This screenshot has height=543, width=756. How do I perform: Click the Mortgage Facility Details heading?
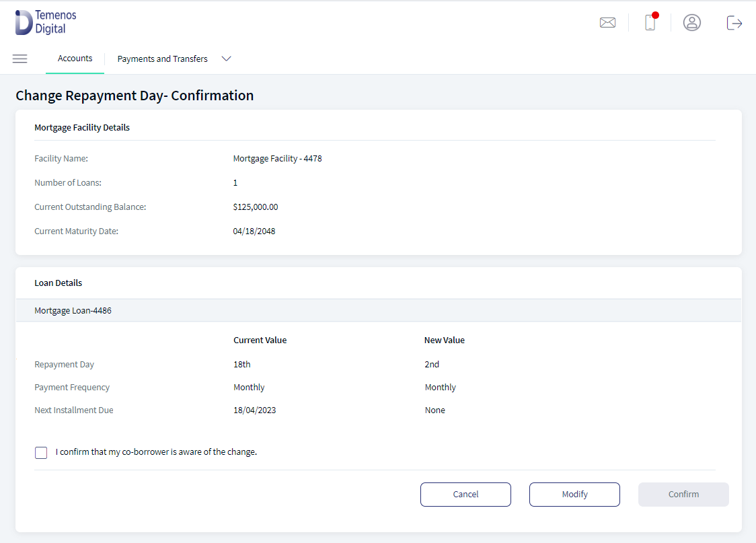tap(82, 127)
